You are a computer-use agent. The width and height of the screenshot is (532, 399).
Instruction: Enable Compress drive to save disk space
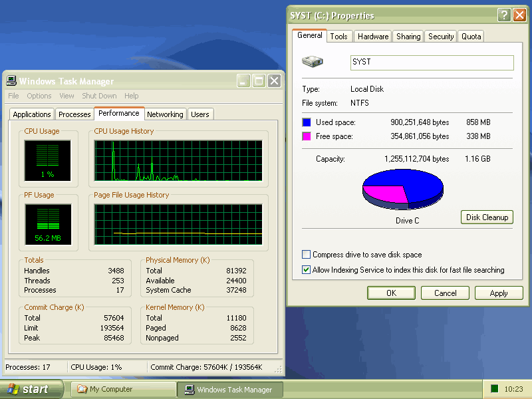coord(306,254)
